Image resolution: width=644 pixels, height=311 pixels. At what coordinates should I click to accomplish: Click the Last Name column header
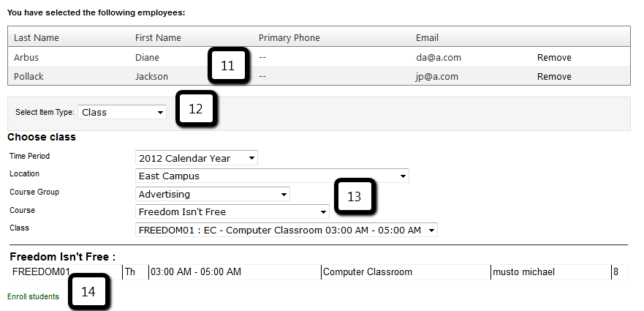coord(37,37)
